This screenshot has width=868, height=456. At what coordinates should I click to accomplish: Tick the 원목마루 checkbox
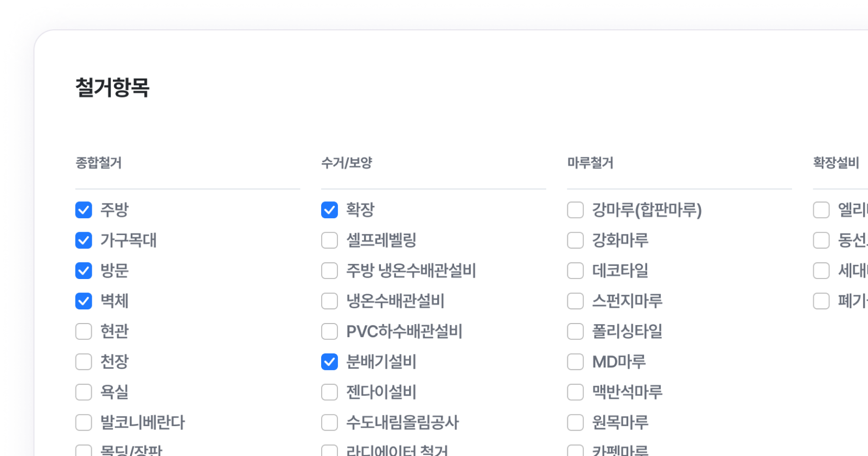pos(575,423)
